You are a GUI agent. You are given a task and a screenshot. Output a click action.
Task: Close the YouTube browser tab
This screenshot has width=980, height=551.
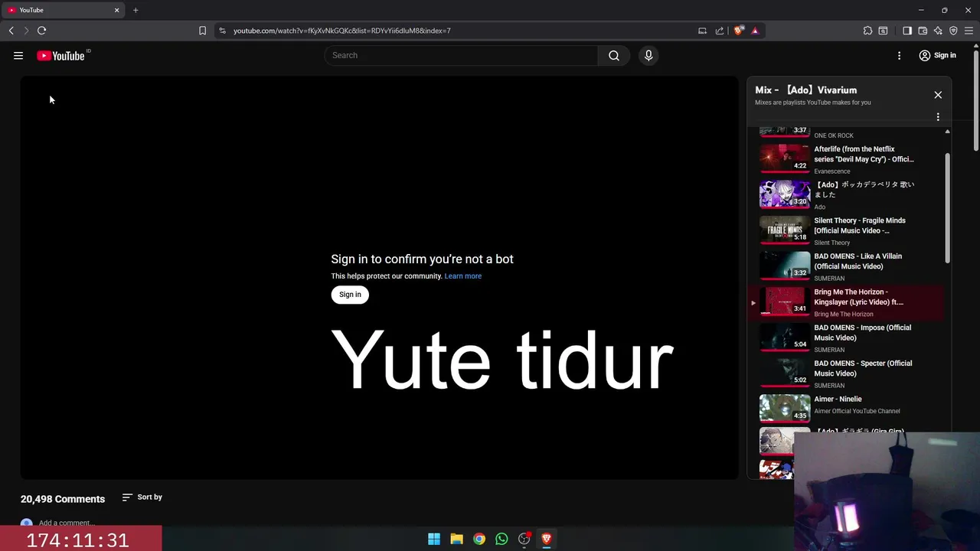[x=117, y=10]
